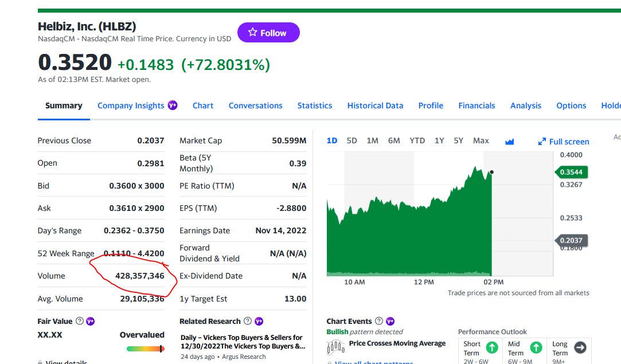The width and height of the screenshot is (621, 364).
Task: Click the Y+ badge next to Related Research
Action: (x=259, y=321)
